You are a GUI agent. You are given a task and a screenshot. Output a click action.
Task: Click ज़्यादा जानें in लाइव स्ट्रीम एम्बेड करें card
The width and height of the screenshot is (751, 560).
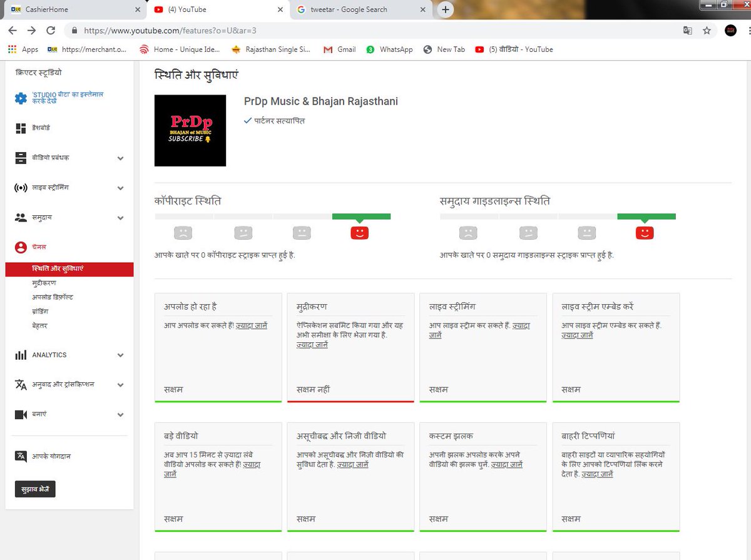[x=577, y=335]
